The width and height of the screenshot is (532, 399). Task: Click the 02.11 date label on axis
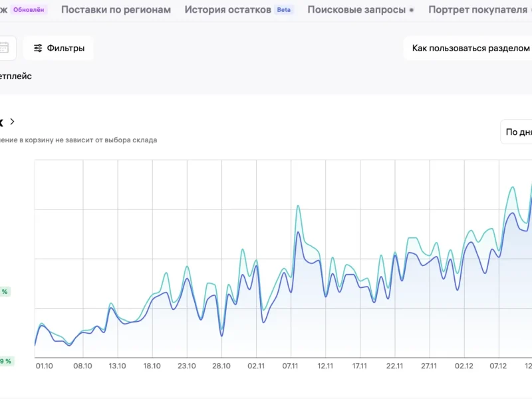[256, 365]
